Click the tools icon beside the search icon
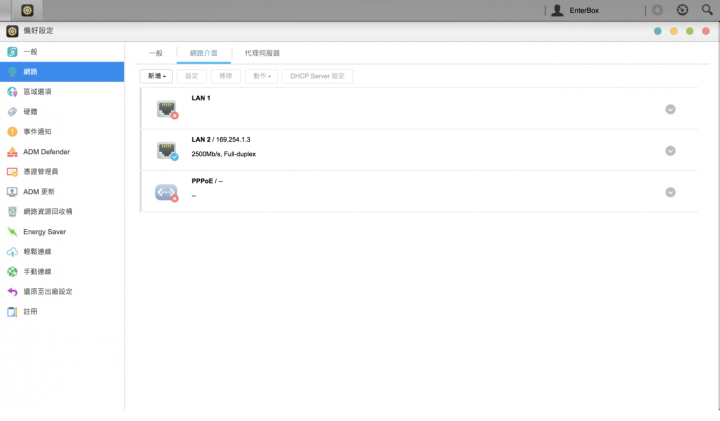The height and width of the screenshot is (421, 720). (682, 10)
